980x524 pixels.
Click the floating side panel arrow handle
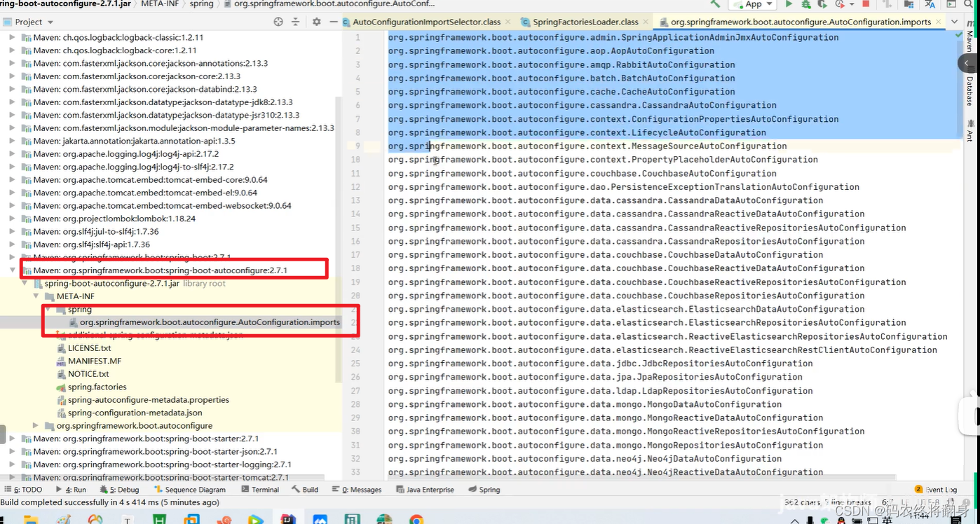click(969, 64)
